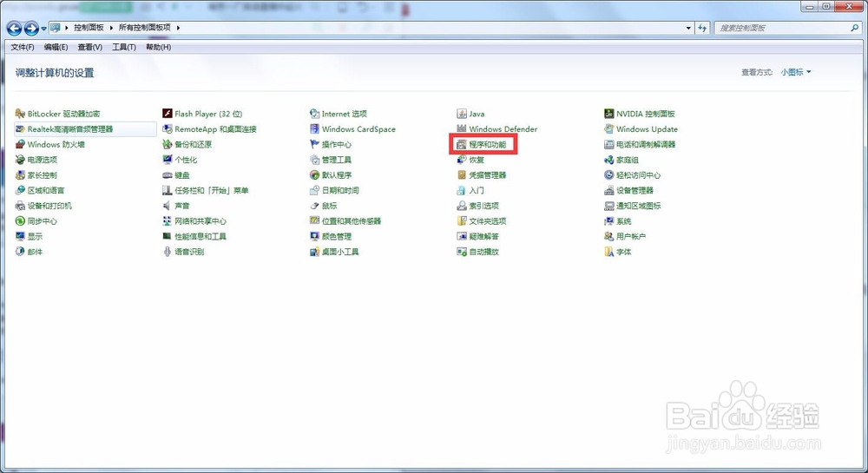
Task: Open 字体 fonts icon
Action: (609, 252)
